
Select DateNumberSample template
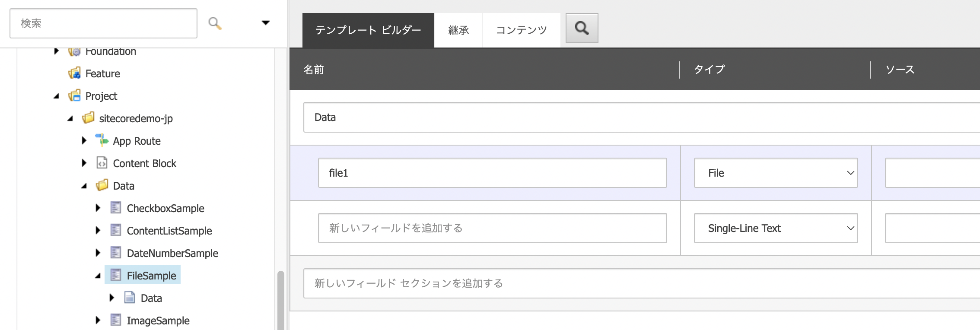click(x=172, y=254)
